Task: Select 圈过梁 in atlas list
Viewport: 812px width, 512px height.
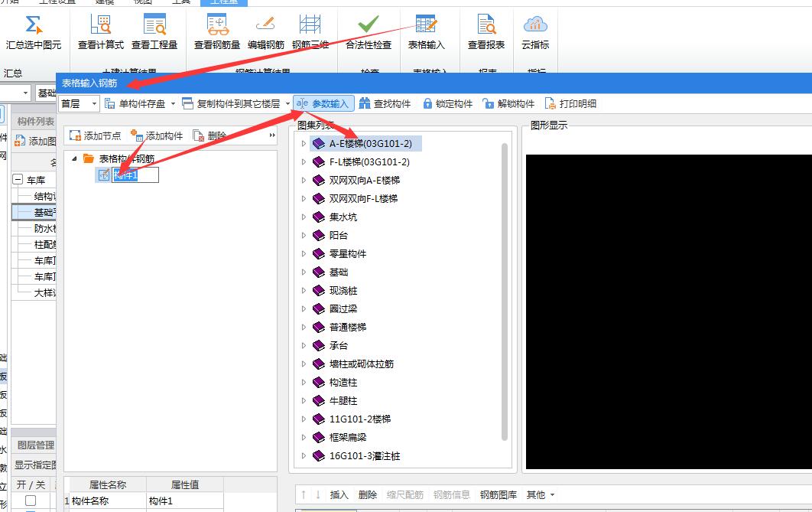Action: (x=343, y=309)
